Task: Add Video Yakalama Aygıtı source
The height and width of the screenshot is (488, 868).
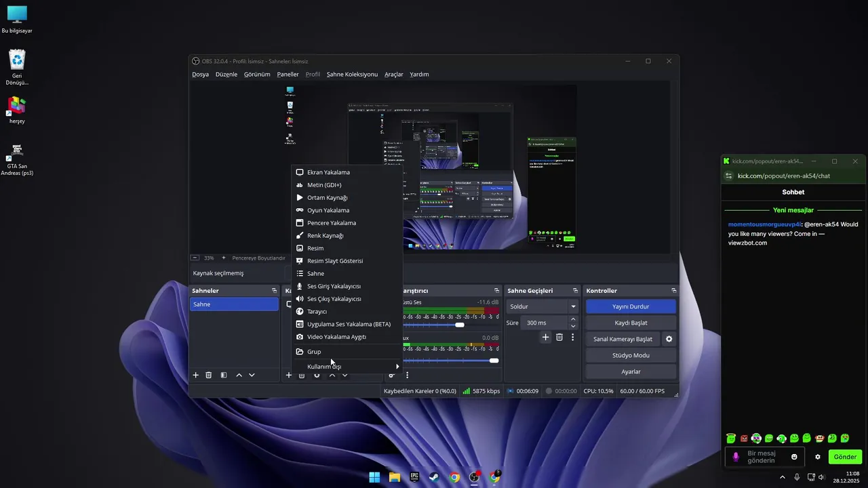Action: click(x=347, y=337)
